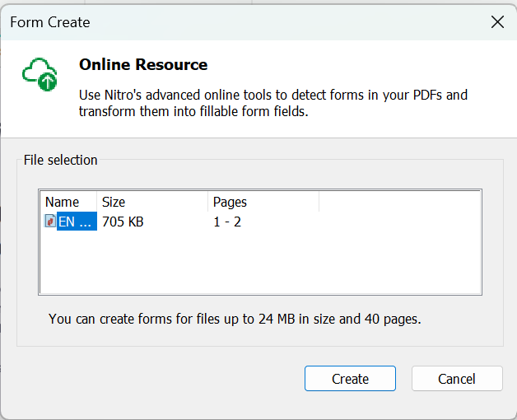This screenshot has height=420, width=517.
Task: Sort files by Size column header
Action: point(152,202)
